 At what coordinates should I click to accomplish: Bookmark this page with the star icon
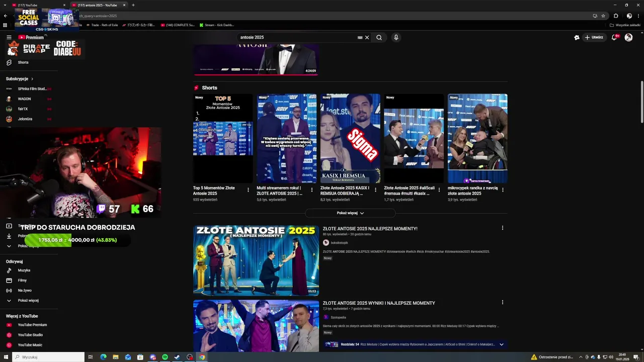(603, 16)
